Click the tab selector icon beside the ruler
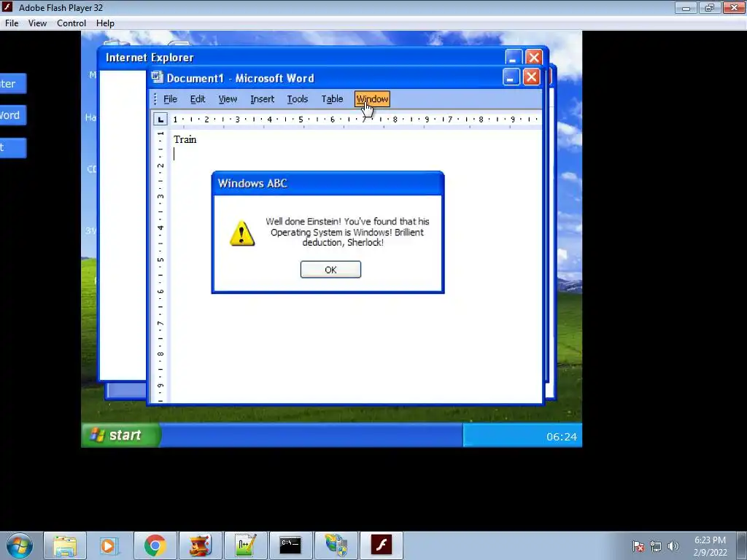Screen dimensions: 747x560 coord(160,119)
